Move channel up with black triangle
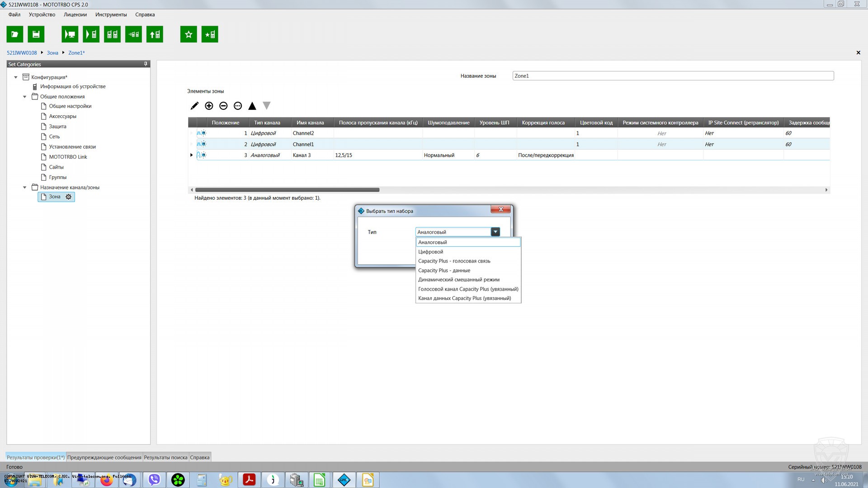Image resolution: width=868 pixels, height=488 pixels. [x=252, y=106]
